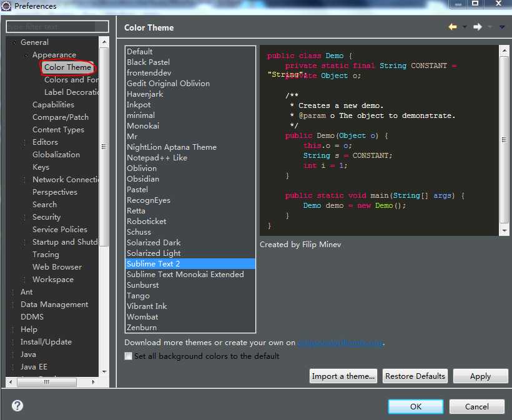The height and width of the screenshot is (420, 512).
Task: Choose the Obsidian theme
Action: tap(190, 179)
